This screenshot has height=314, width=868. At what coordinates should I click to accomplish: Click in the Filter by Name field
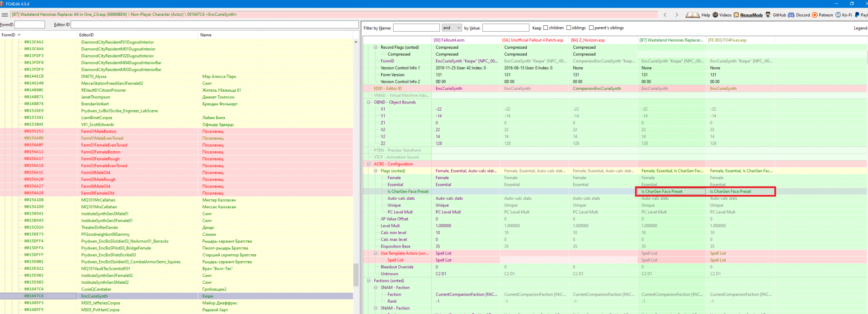point(416,28)
